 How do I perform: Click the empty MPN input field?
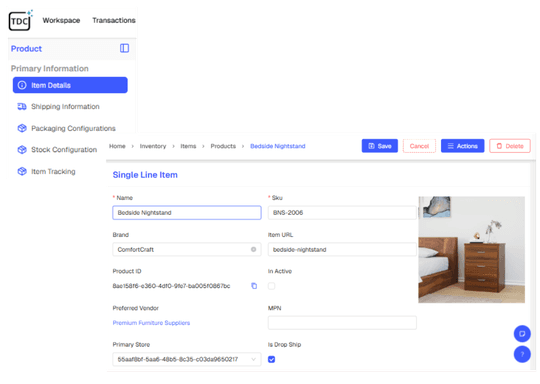[x=342, y=323]
